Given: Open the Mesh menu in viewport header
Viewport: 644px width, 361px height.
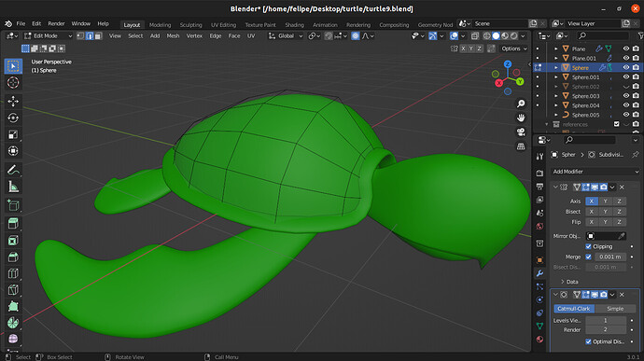Looking at the screenshot, I should tap(173, 36).
